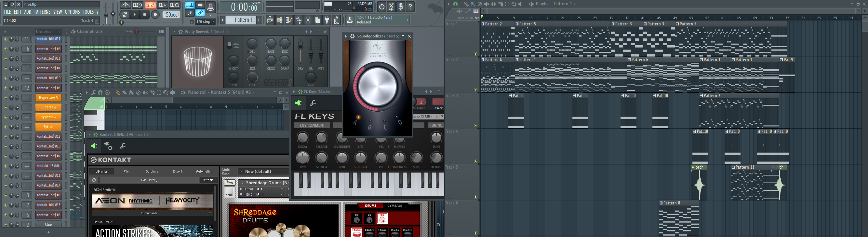Stop playback with the stop button
This screenshot has width=868, height=237.
145,15
